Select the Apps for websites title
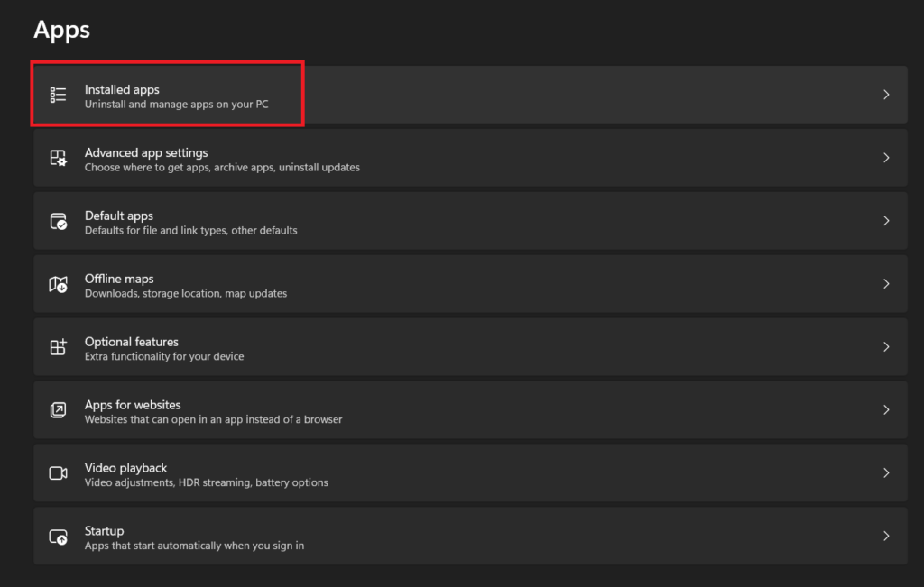Viewport: 924px width, 587px height. click(133, 405)
